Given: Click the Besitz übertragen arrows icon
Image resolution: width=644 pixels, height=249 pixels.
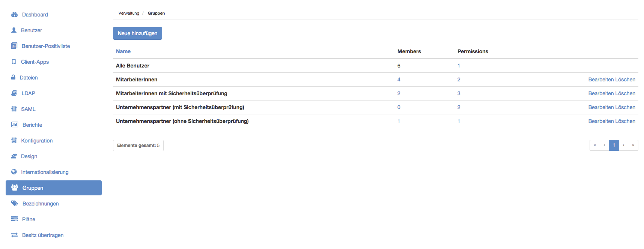Looking at the screenshot, I should click(x=14, y=235).
